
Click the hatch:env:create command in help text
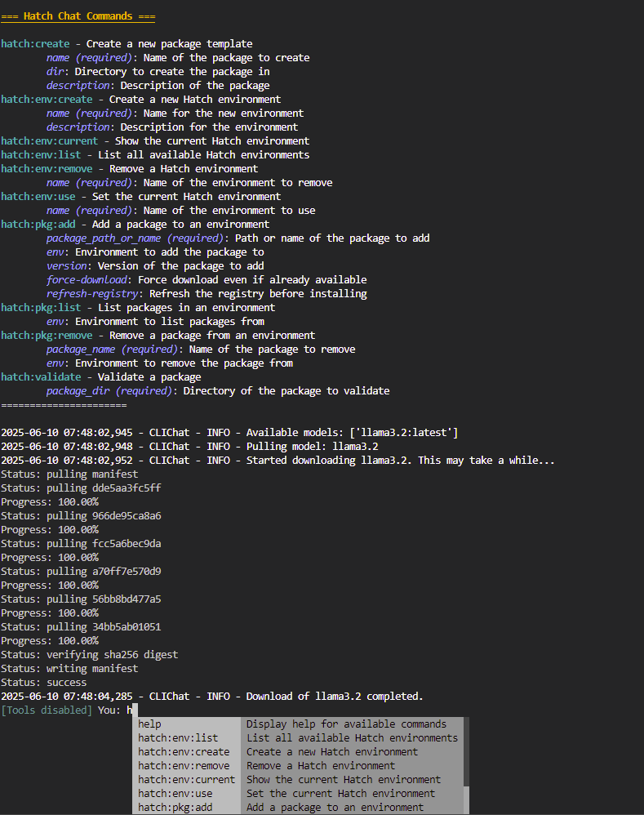47,100
